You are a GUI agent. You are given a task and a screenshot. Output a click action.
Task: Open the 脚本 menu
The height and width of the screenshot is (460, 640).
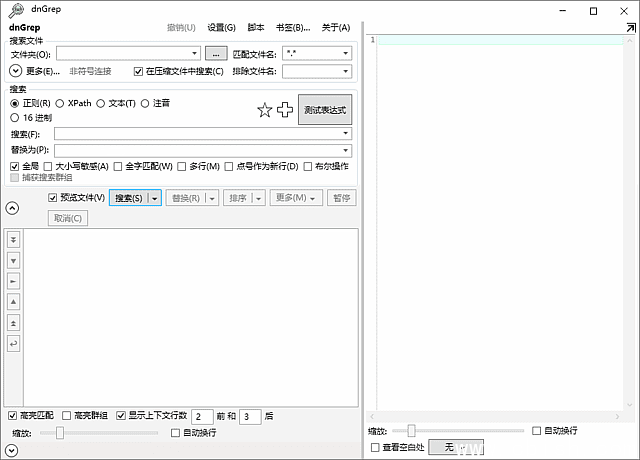tap(256, 27)
